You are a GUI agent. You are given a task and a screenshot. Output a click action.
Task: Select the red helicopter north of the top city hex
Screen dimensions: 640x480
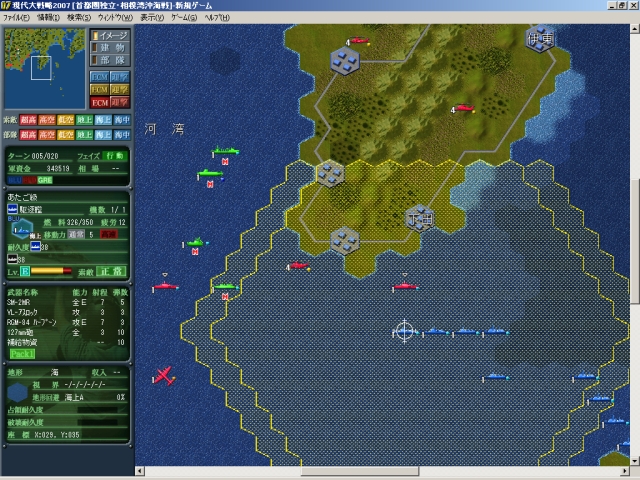click(359, 40)
